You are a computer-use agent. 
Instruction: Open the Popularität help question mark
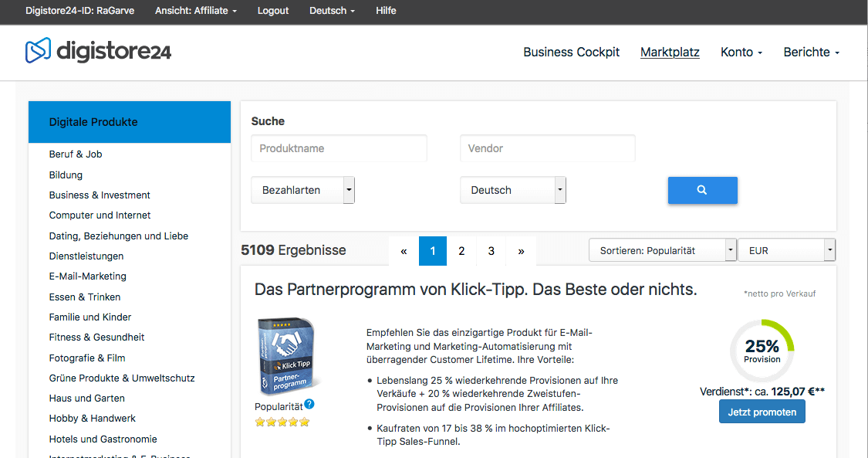[x=309, y=404]
